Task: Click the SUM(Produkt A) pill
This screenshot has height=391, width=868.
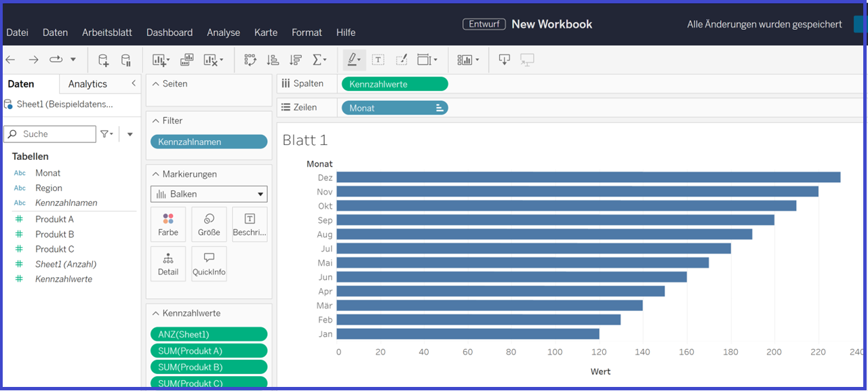Action: (209, 351)
